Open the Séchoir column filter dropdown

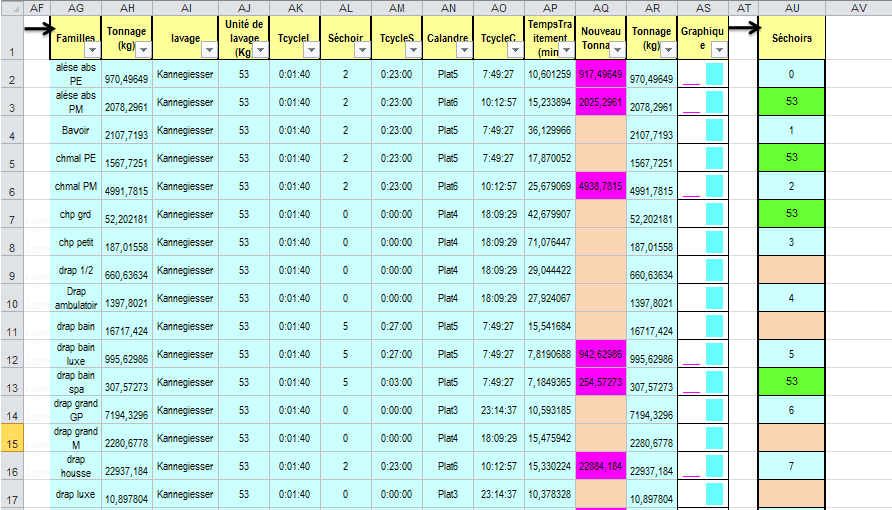tap(360, 50)
